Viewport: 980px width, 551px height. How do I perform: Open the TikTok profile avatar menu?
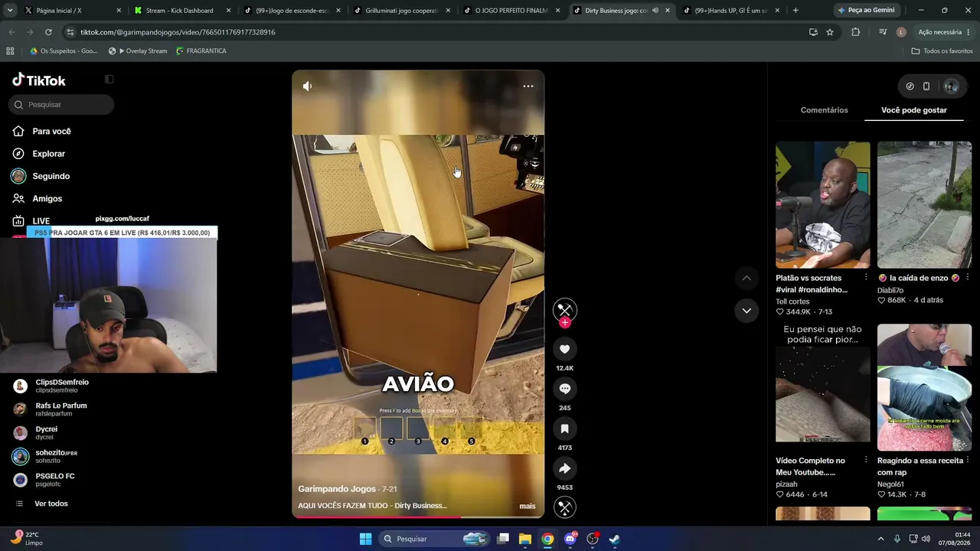pyautogui.click(x=951, y=86)
